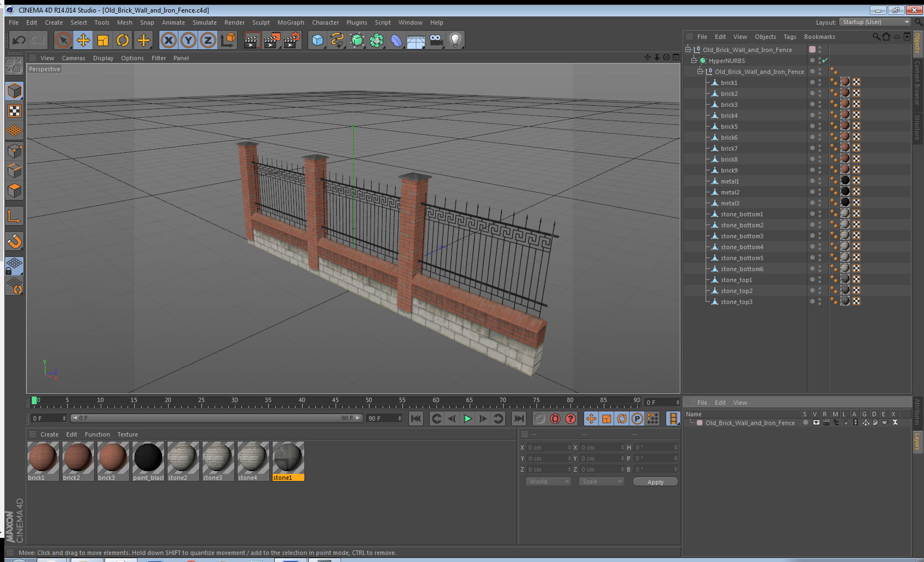924x562 pixels.
Task: Click the Apply button
Action: coord(655,482)
